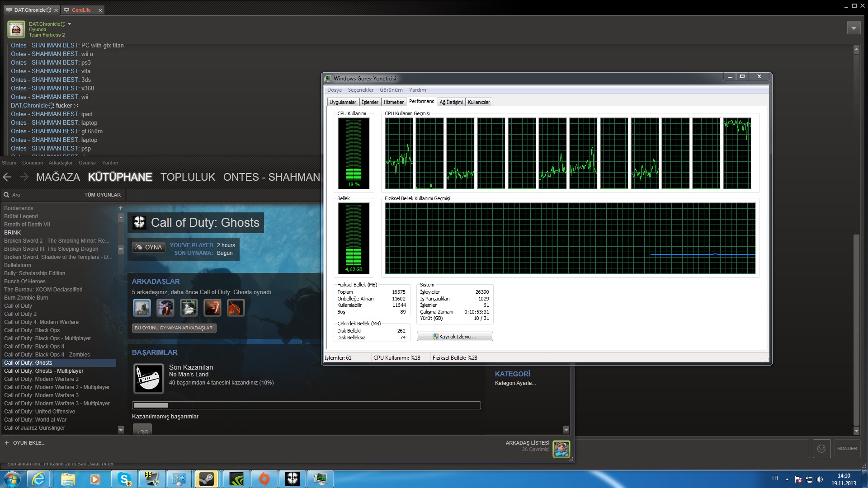Open chat options dropdown button at top right
The width and height of the screenshot is (868, 488).
[854, 28]
